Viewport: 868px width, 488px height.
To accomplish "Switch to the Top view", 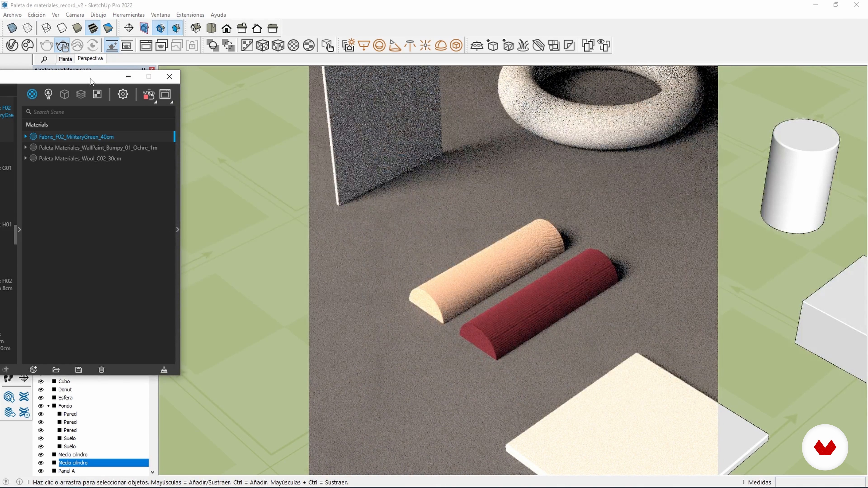I will coord(211,28).
